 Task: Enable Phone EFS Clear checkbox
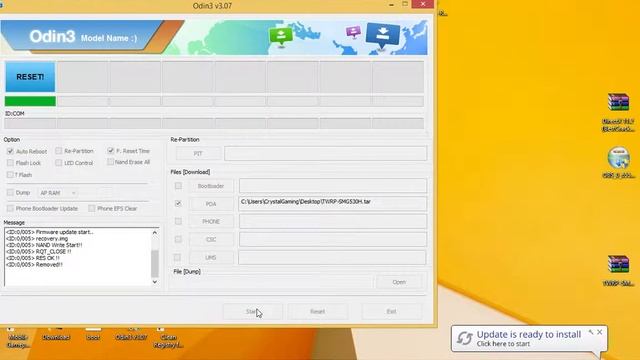(x=91, y=208)
